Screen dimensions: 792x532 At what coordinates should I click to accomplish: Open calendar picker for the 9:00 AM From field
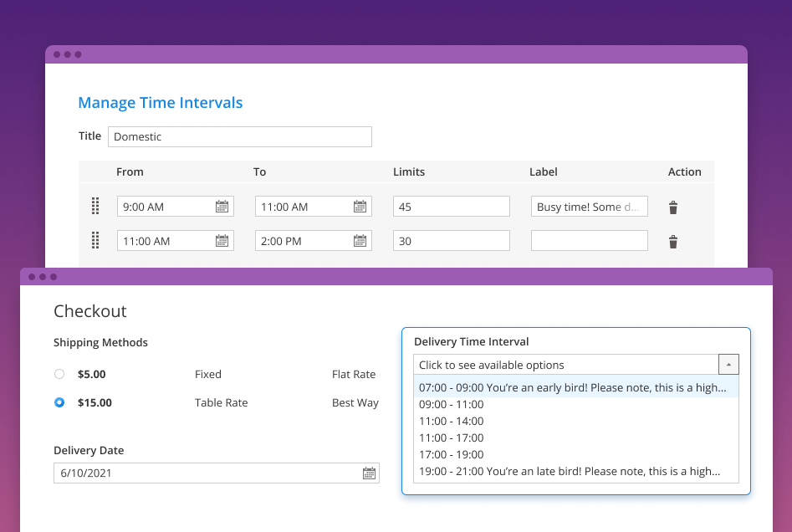pos(222,206)
